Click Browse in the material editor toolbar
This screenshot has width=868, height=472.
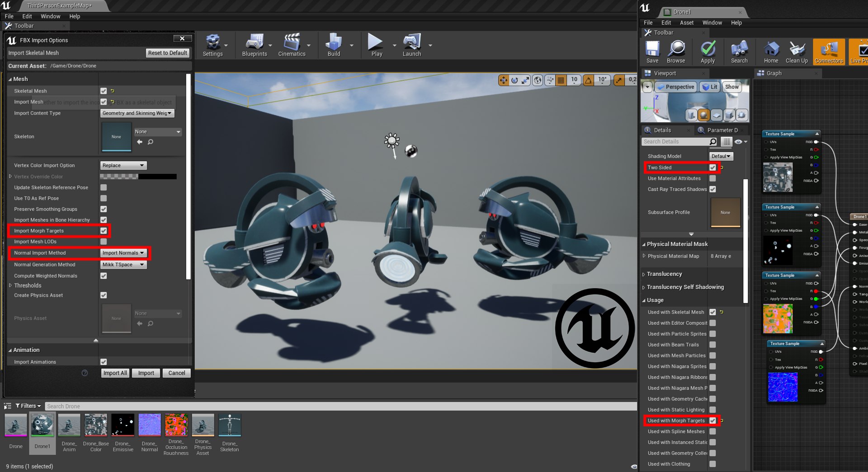coord(676,52)
